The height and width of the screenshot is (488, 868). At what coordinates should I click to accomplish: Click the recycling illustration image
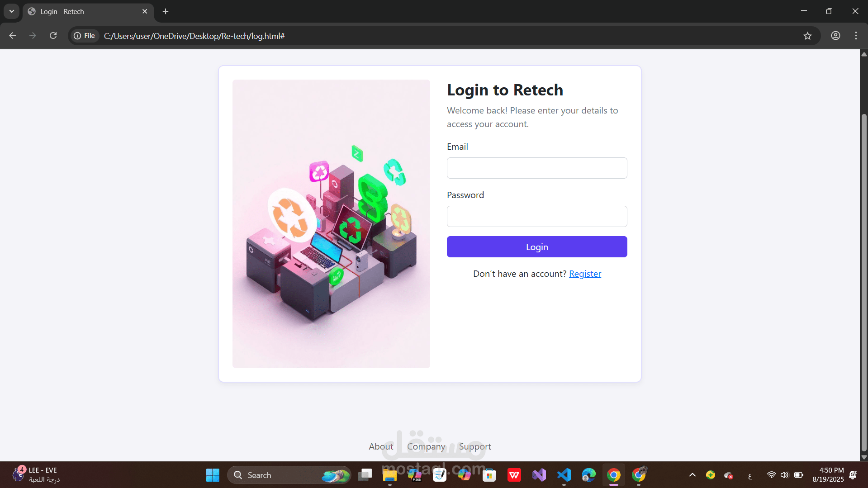click(331, 224)
